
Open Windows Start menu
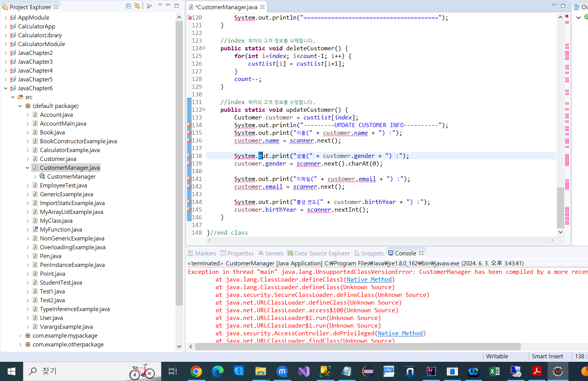(12, 371)
